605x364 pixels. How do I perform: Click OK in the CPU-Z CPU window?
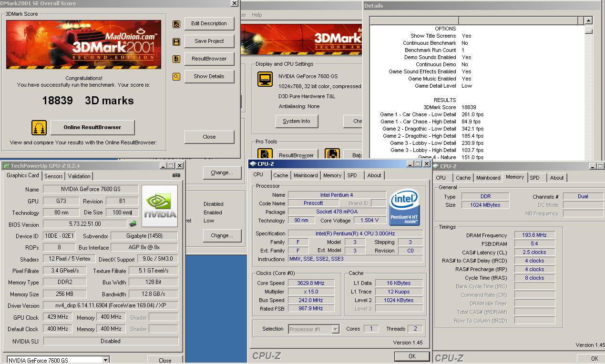(x=412, y=356)
